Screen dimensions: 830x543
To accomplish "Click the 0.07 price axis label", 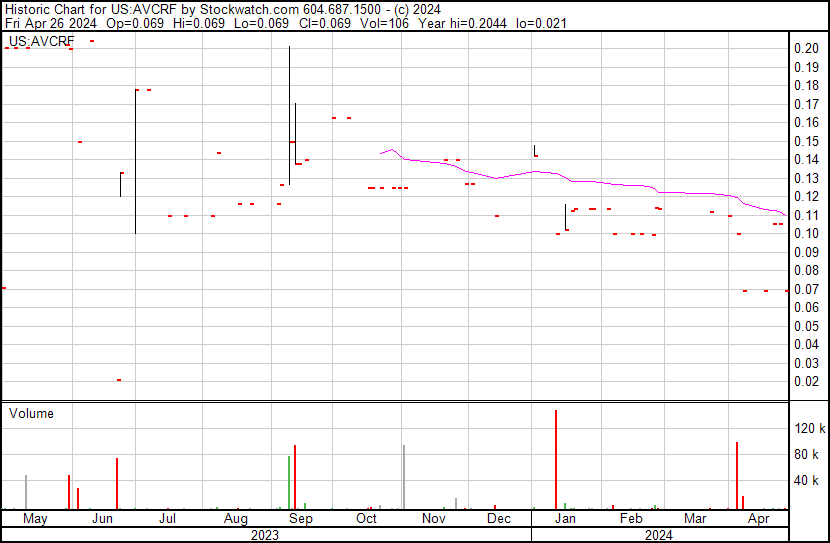I will 806,289.
